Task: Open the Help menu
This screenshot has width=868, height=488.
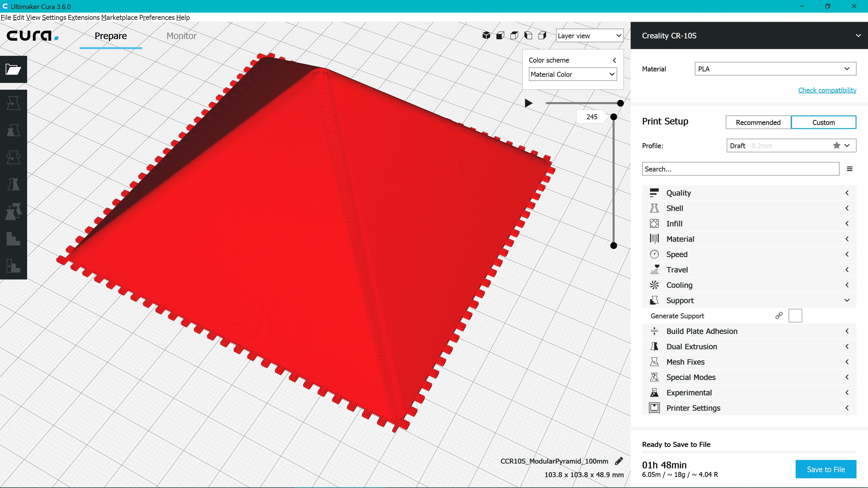Action: (183, 18)
